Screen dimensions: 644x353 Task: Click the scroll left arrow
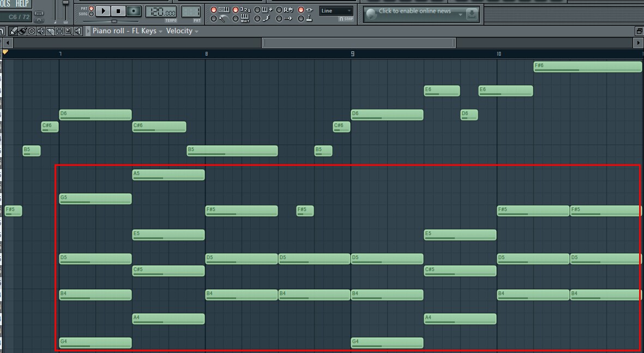pyautogui.click(x=8, y=43)
